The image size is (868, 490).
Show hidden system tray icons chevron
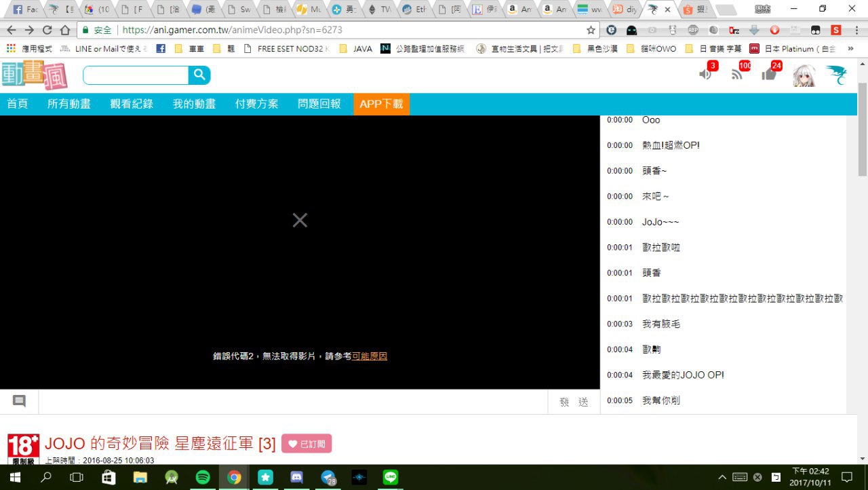point(722,477)
